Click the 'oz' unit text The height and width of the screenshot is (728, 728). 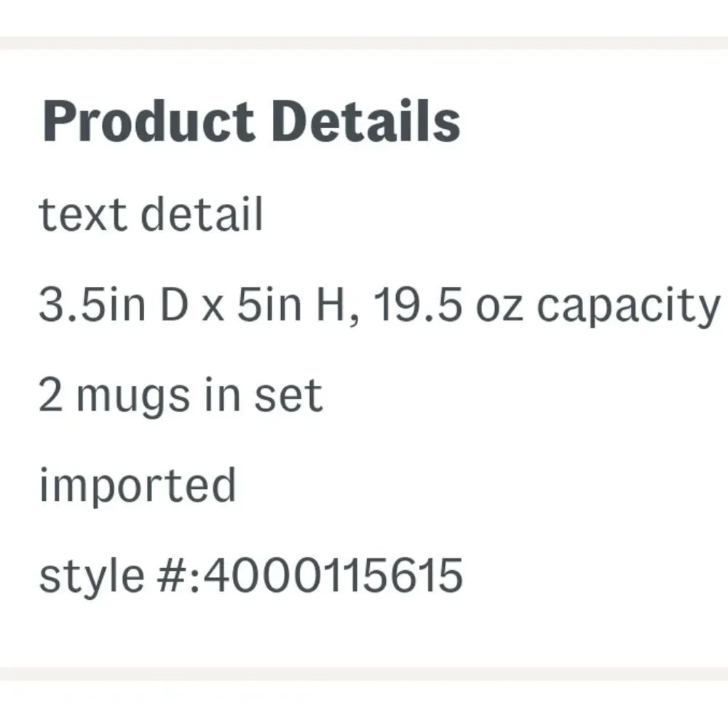pyautogui.click(x=499, y=307)
